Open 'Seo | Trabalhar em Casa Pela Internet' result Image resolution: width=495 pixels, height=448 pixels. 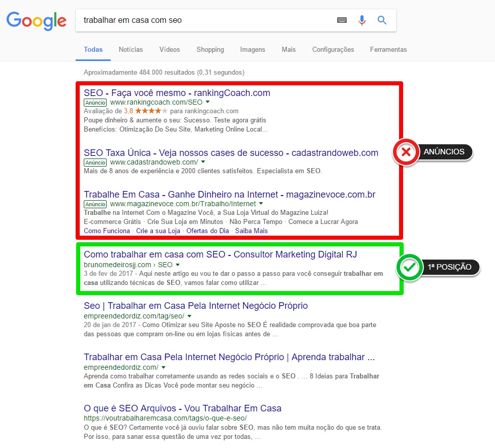[x=196, y=306]
